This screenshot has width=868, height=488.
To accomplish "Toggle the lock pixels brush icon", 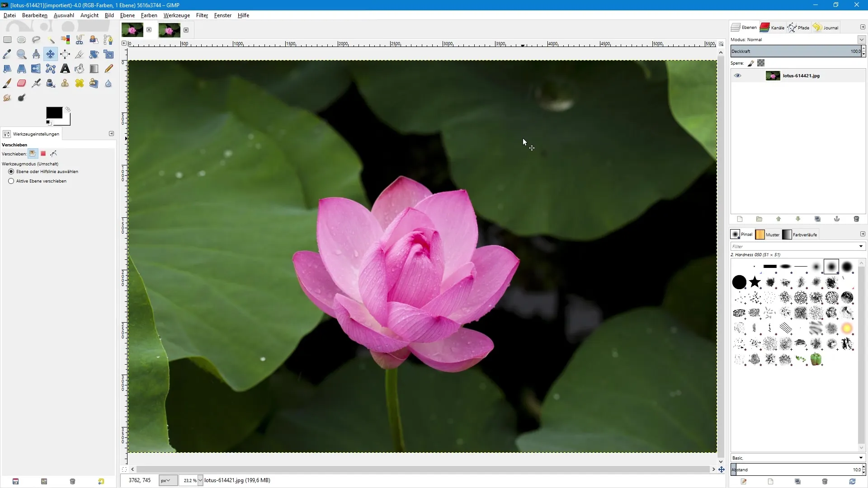I will [751, 63].
